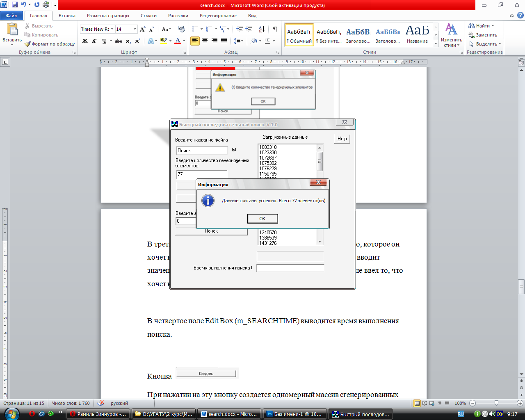Click the clear formatting icon
The height and width of the screenshot is (420, 525).
181,29
